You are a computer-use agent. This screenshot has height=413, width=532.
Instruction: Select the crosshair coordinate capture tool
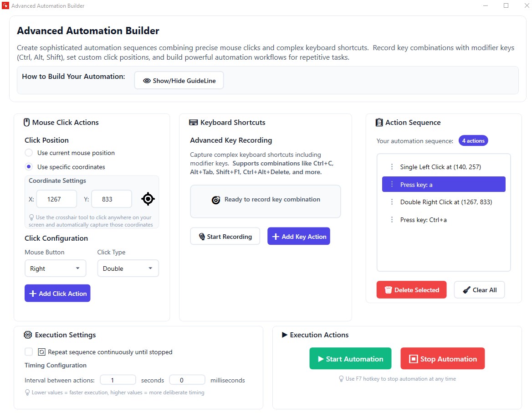click(148, 199)
